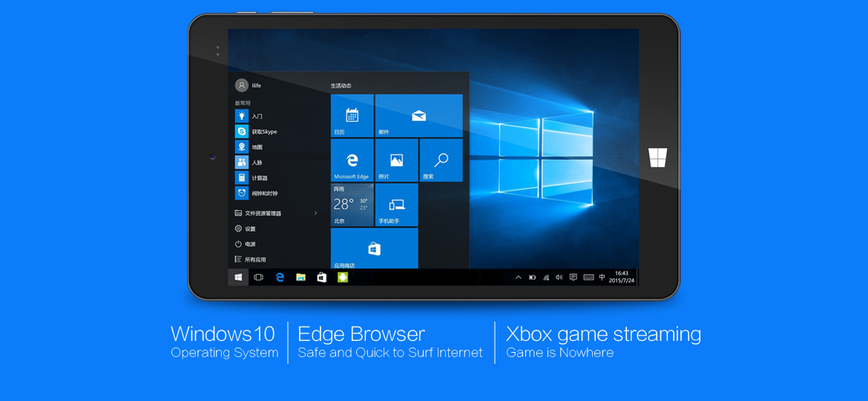This screenshot has width=868, height=401.
Task: Launch 获取Skype from the most-used list
Action: (256, 131)
